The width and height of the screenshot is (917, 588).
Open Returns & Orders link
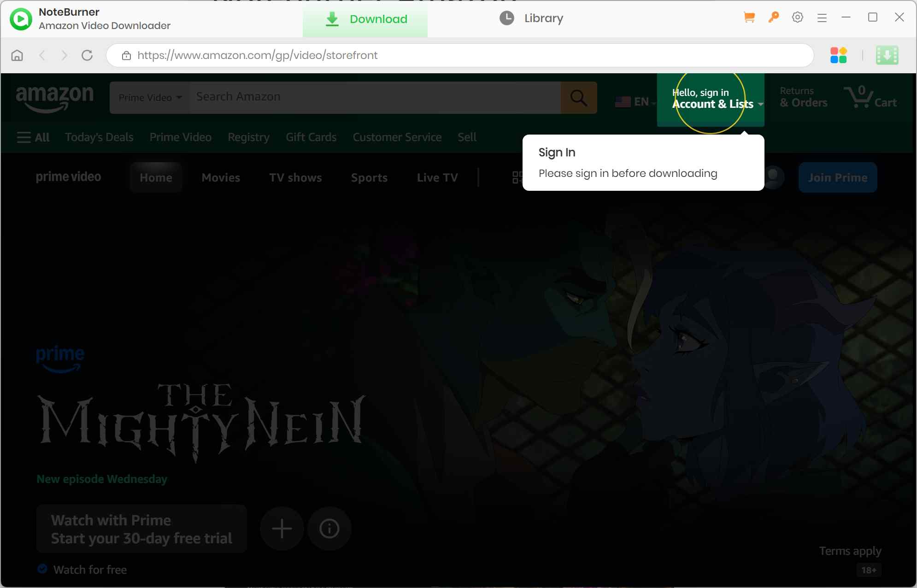802,97
